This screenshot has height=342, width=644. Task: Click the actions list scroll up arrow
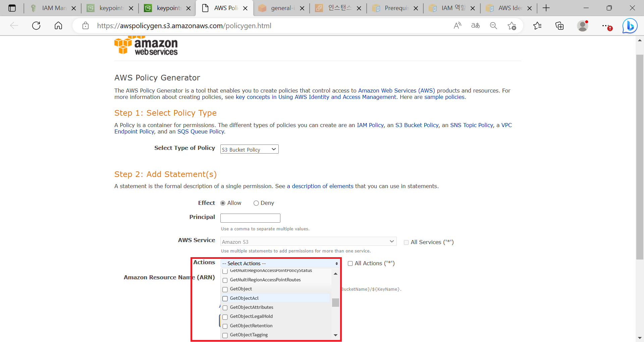335,274
